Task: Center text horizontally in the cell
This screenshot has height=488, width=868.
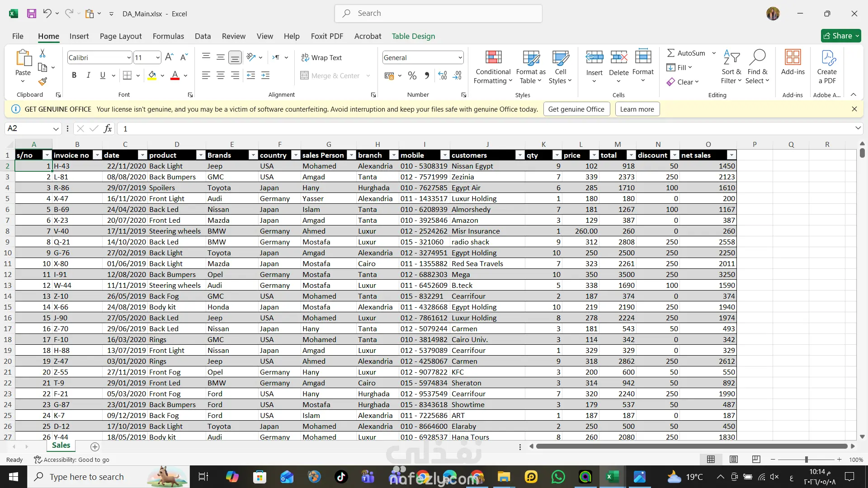Action: click(221, 75)
